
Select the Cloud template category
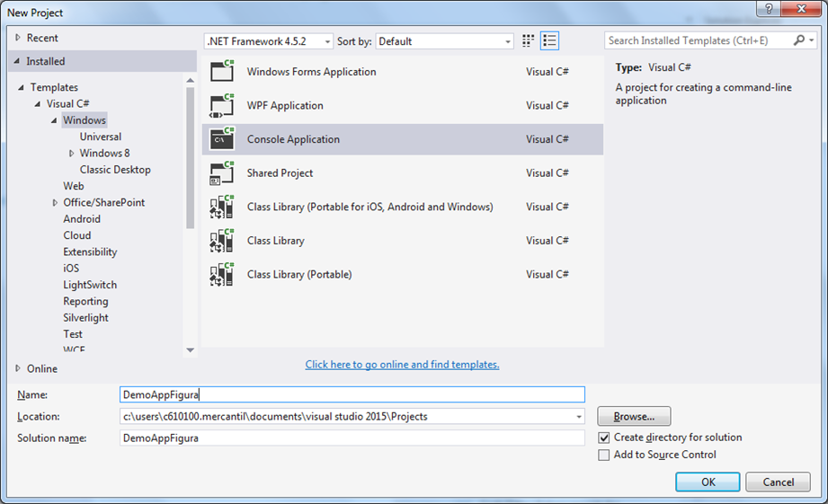77,235
